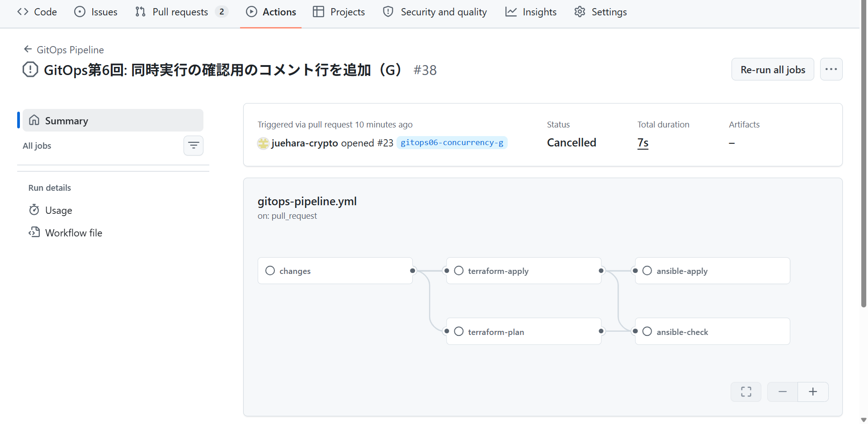Open Security and quality tab
Image resolution: width=868 pixels, height=424 pixels.
pos(435,12)
